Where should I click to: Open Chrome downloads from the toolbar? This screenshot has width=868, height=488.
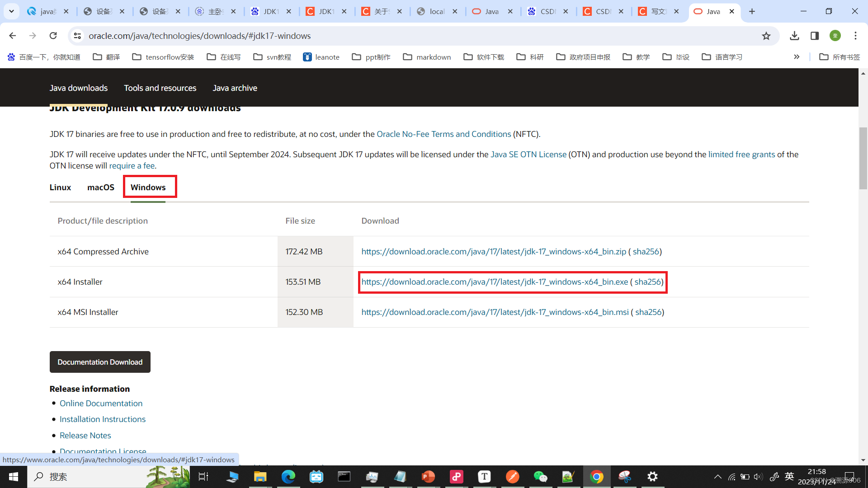pos(794,36)
